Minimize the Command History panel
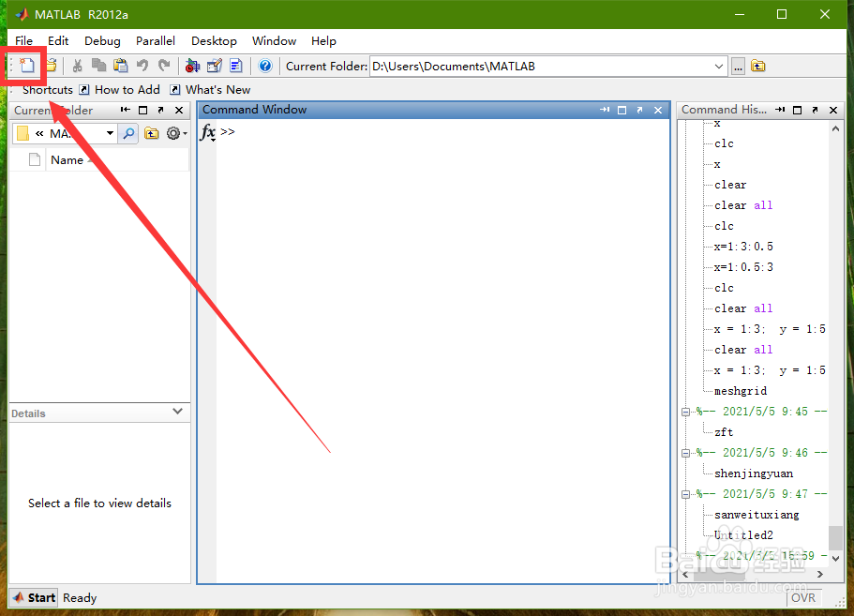Screen dimensions: 854x616 pyautogui.click(x=780, y=110)
